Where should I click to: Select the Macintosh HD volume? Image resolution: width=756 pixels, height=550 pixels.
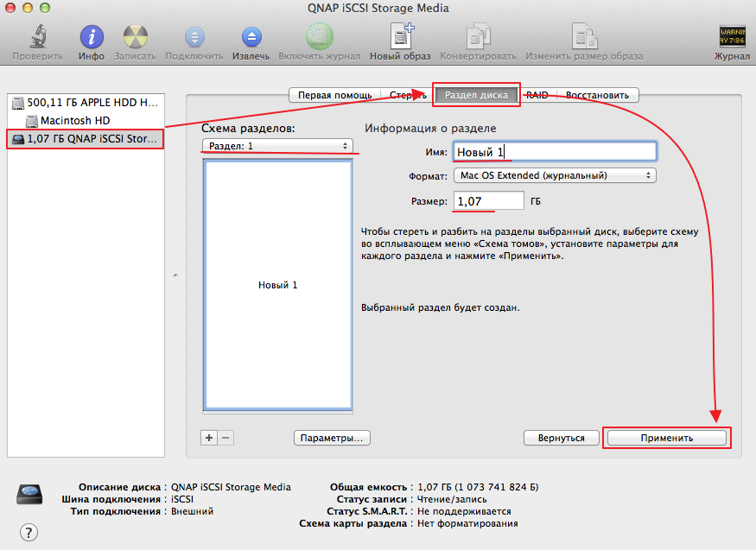click(x=86, y=120)
